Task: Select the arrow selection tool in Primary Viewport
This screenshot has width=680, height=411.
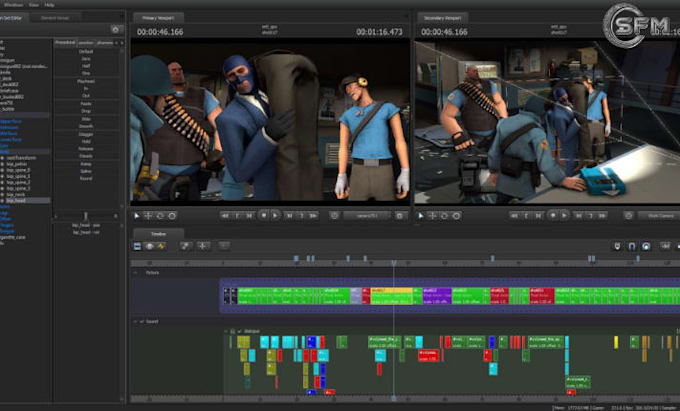Action: pos(137,215)
